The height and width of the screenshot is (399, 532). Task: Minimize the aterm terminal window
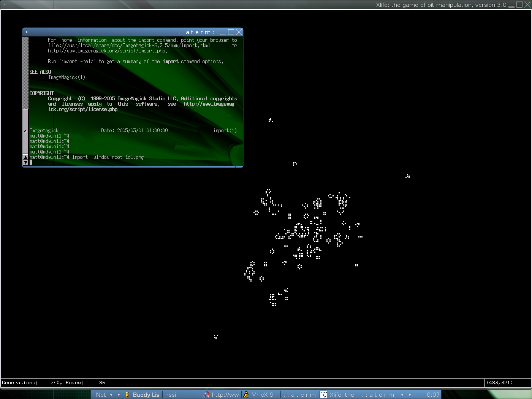223,32
